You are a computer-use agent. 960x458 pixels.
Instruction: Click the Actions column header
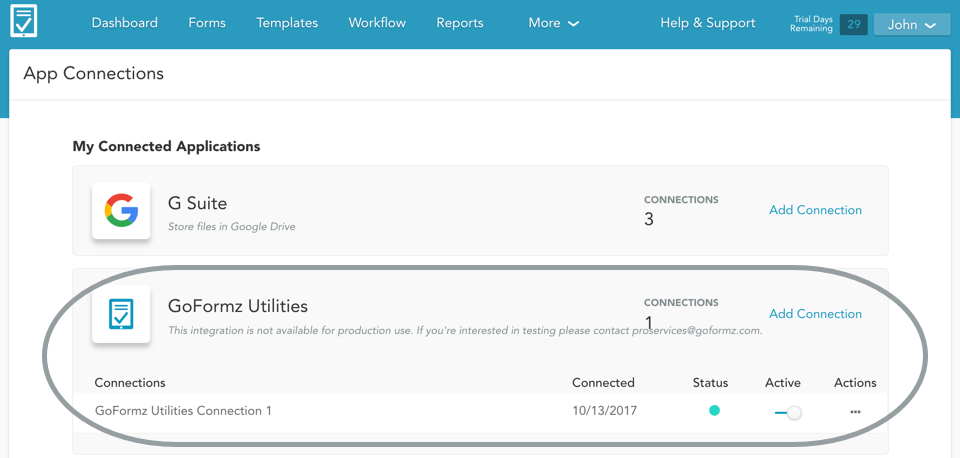855,383
